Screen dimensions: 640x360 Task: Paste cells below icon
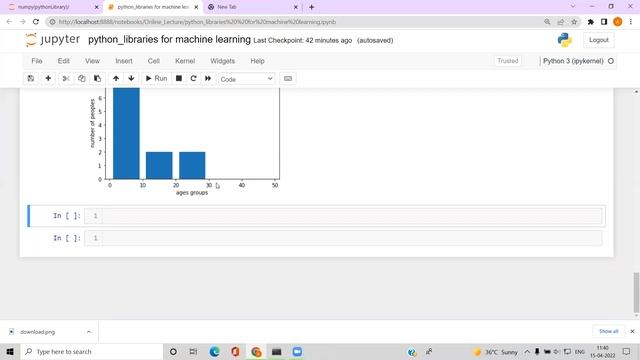(97, 78)
